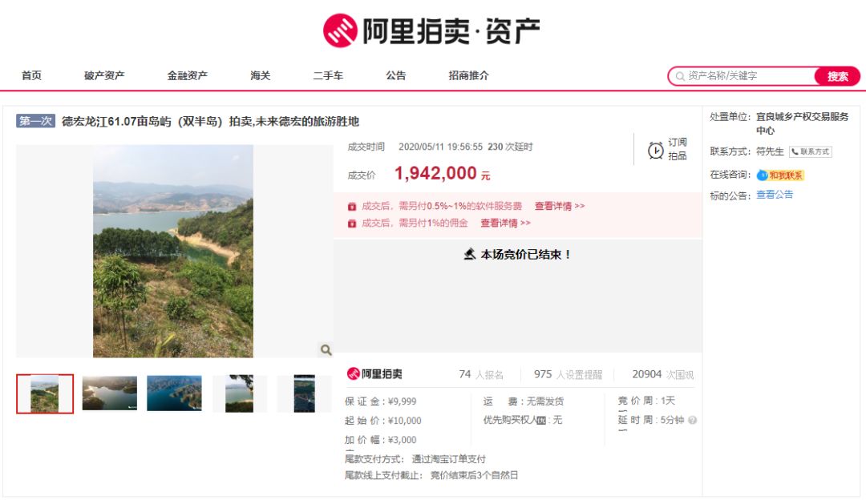
Task: Open image zoom with the magnifier icon
Action: [325, 350]
